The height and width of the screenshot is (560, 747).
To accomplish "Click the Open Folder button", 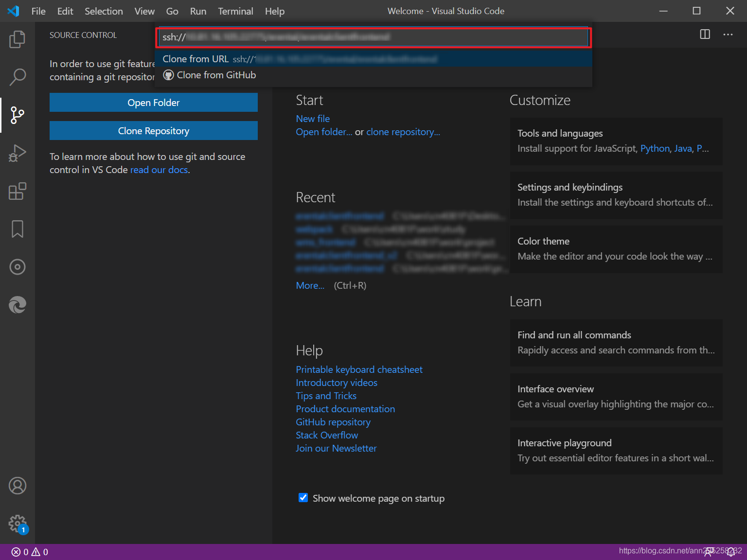I will pyautogui.click(x=154, y=103).
